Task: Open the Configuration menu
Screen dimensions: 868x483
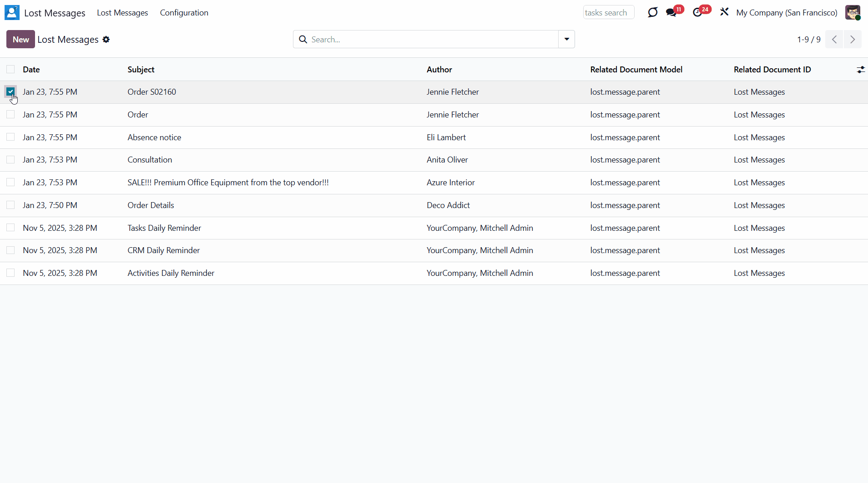Action: (184, 13)
